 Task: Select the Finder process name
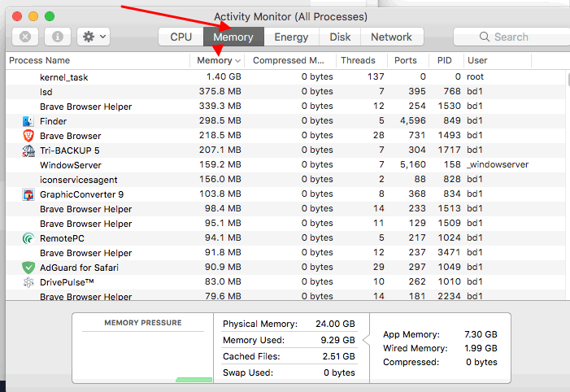pos(53,121)
